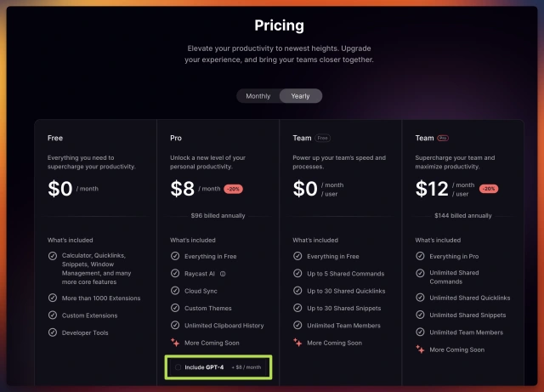Select the Yearly billing option
This screenshot has height=392, width=544.
click(301, 96)
